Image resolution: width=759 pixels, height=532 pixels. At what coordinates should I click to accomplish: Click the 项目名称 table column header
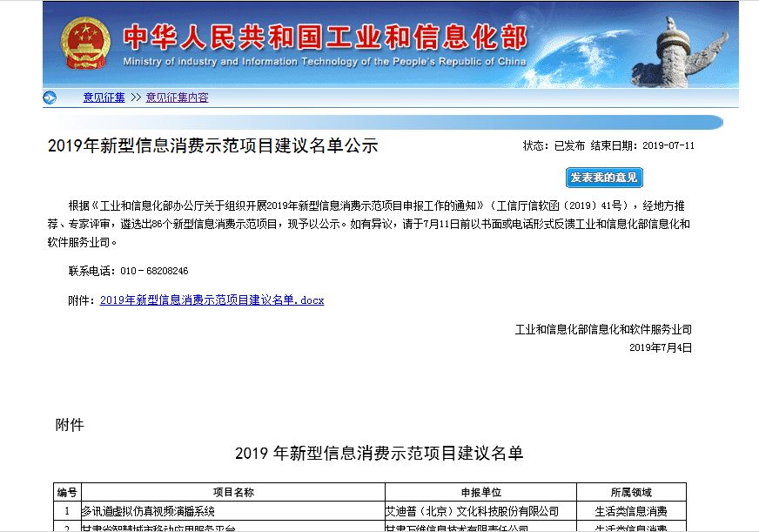[233, 492]
